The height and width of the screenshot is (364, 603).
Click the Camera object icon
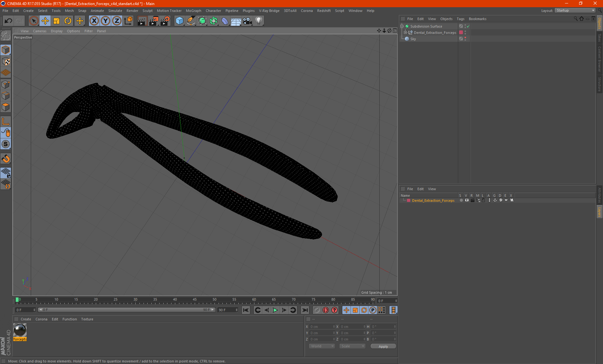click(x=247, y=21)
